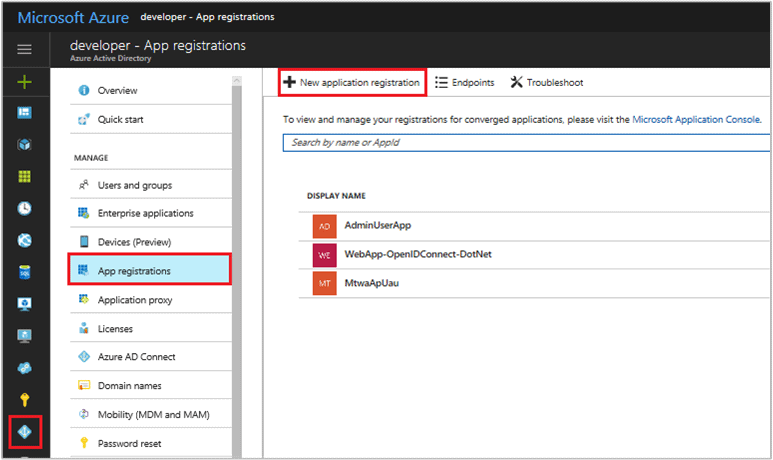
Task: Click the yellow-green All resources grid icon
Action: (25, 176)
